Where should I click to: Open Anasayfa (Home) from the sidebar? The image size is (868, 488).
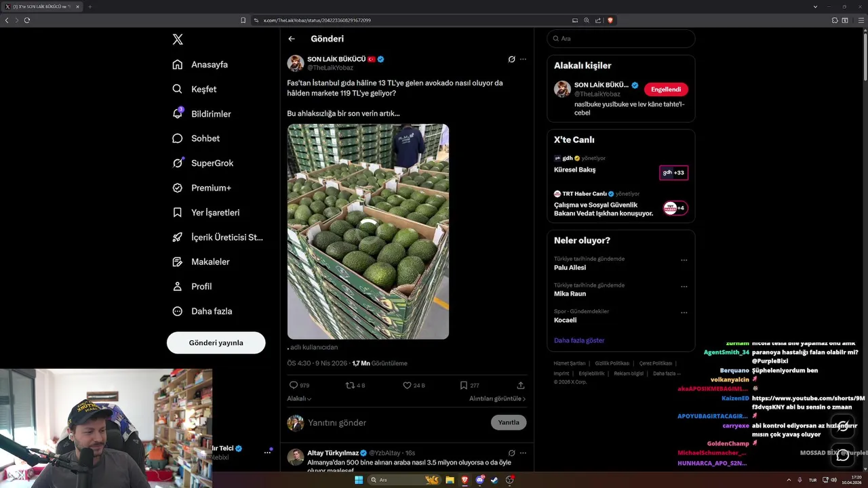200,64
